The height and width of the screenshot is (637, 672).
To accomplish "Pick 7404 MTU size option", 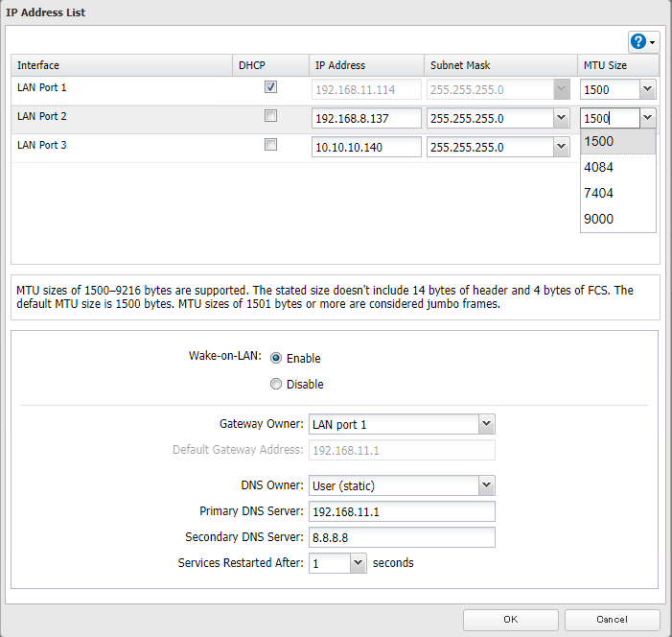I will pos(600,193).
